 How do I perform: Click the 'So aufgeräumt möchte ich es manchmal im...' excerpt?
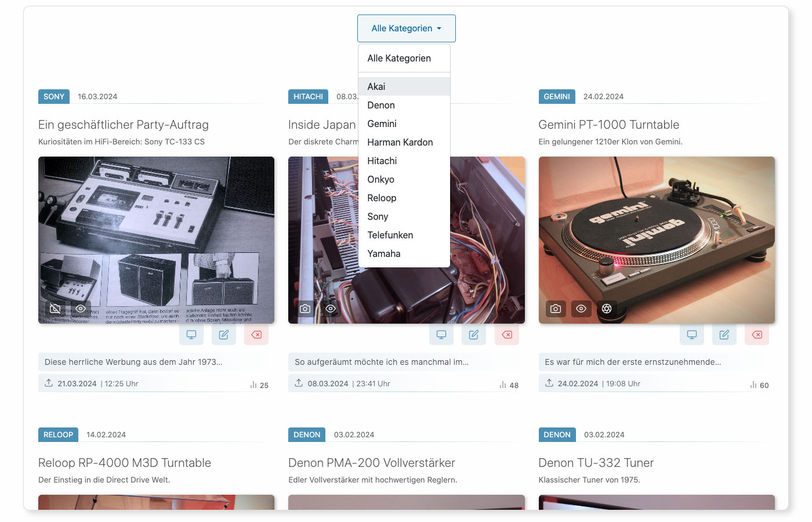pos(382,362)
